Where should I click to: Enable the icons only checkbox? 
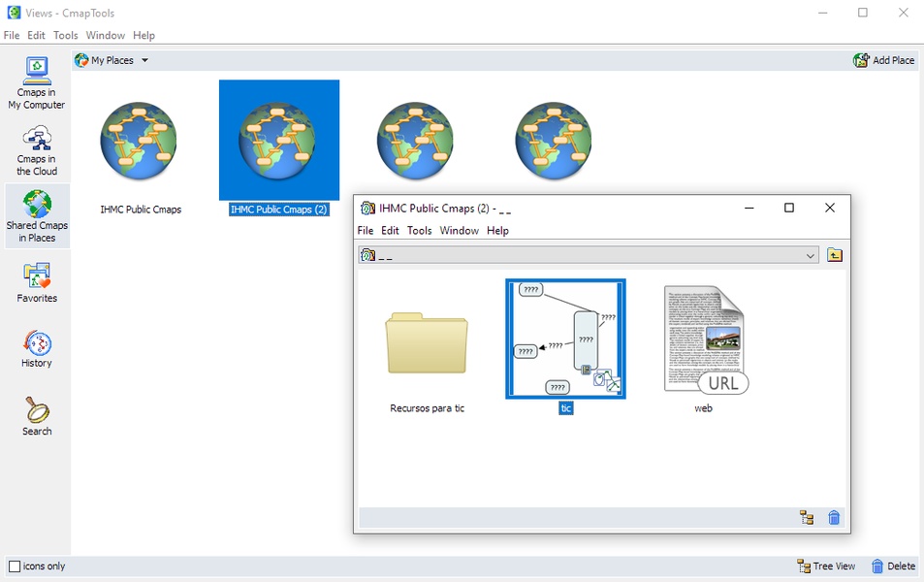(15, 566)
